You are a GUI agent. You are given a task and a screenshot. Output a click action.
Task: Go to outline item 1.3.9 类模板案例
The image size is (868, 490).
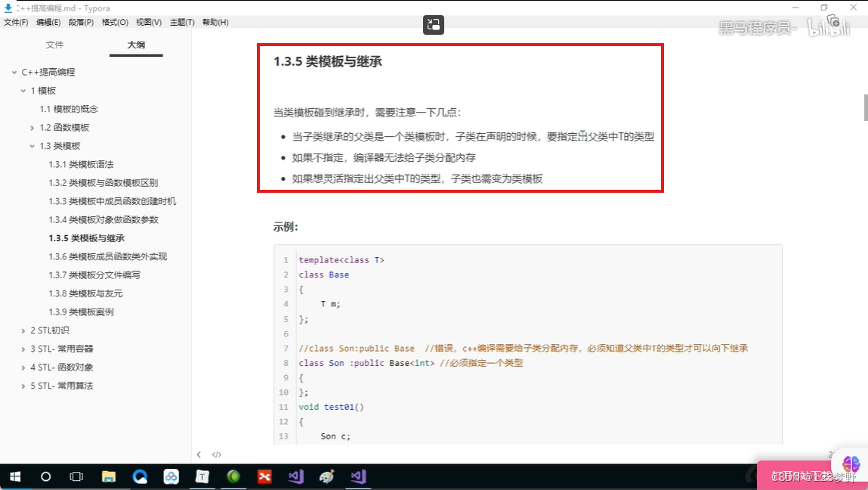81,312
